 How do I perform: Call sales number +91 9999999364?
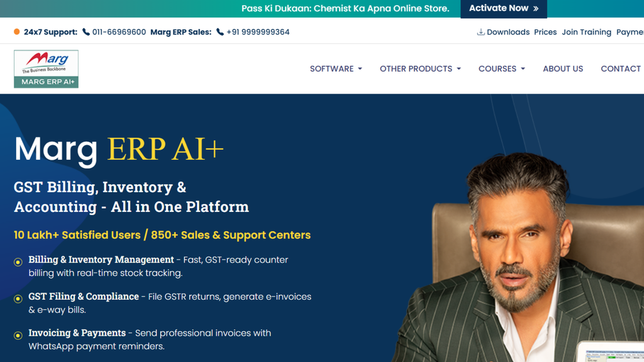pos(258,32)
